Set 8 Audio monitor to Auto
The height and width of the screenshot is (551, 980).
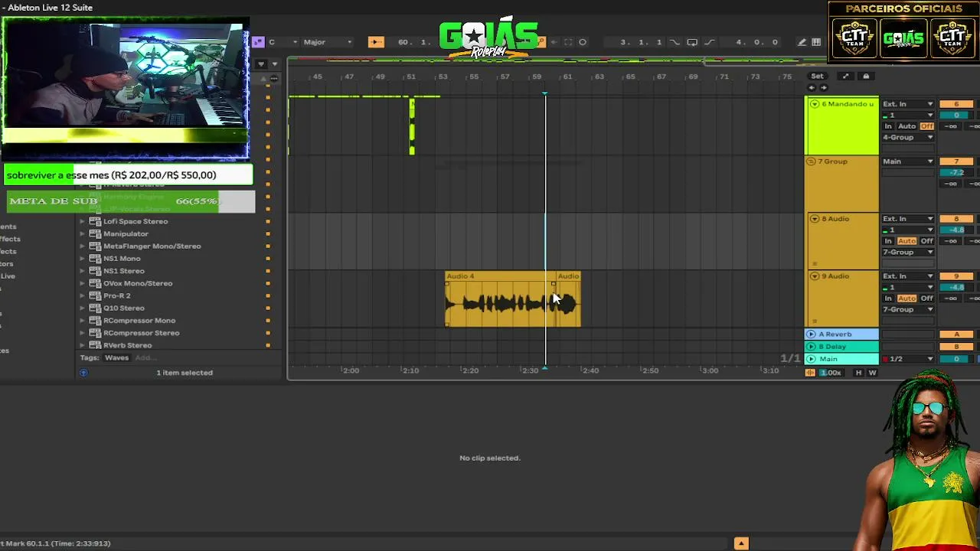[906, 241]
